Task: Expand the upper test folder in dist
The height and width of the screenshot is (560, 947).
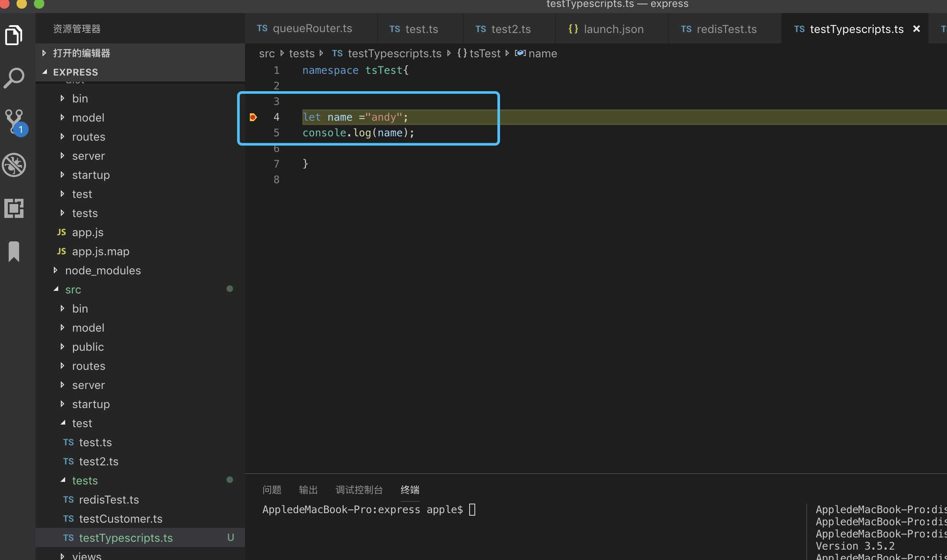Action: tap(140, 194)
